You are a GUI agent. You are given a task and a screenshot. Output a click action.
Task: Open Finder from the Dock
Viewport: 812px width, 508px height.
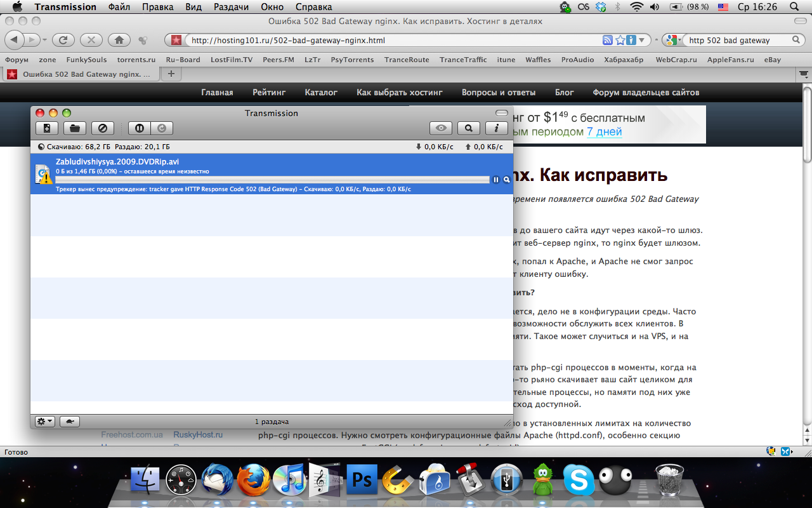click(x=145, y=479)
